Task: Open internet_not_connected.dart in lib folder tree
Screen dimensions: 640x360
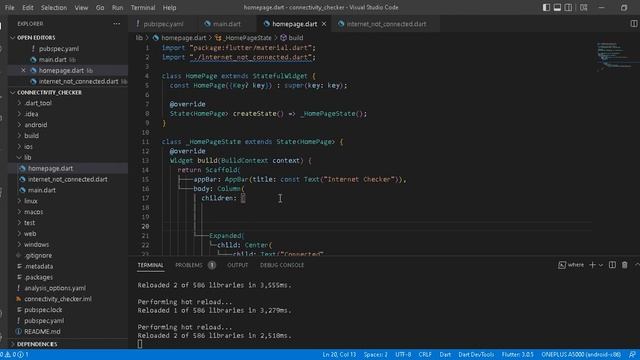Action: click(68, 179)
